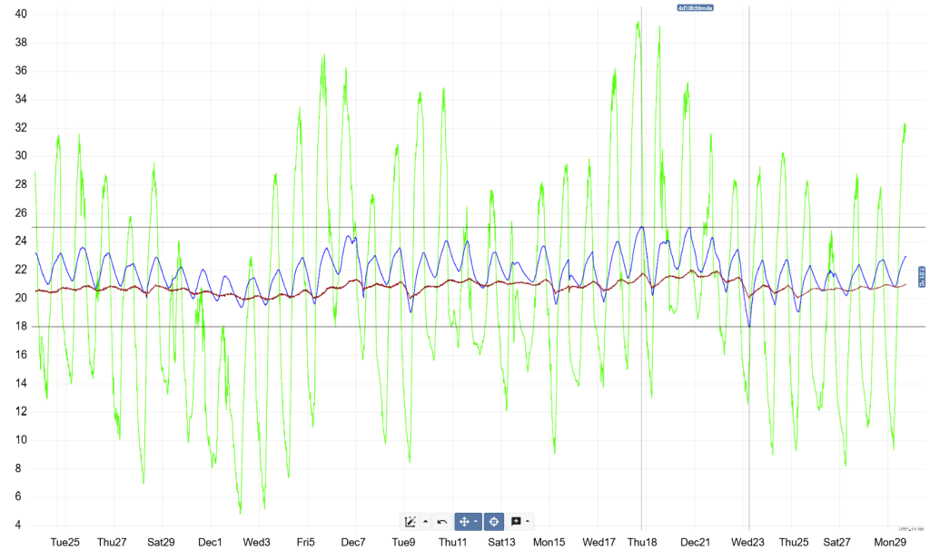Click the Dec7 date label on axis
This screenshot has height=560, width=930.
pyautogui.click(x=353, y=543)
